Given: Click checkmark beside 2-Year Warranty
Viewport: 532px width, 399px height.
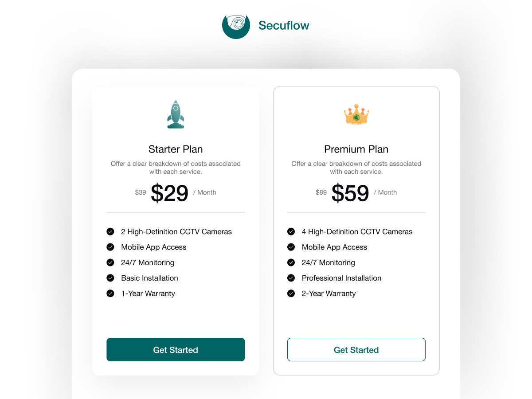Looking at the screenshot, I should [x=291, y=293].
